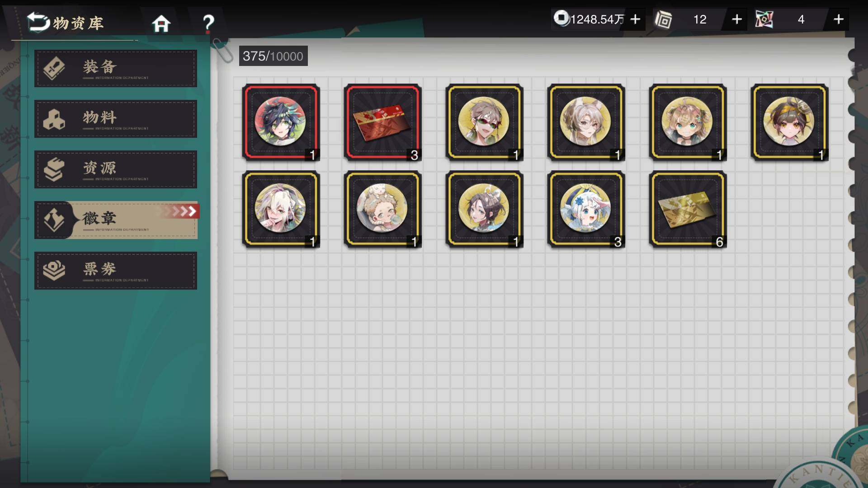Viewport: 868px width, 488px height.
Task: Select badge of character with red glasses
Action: pos(484,122)
